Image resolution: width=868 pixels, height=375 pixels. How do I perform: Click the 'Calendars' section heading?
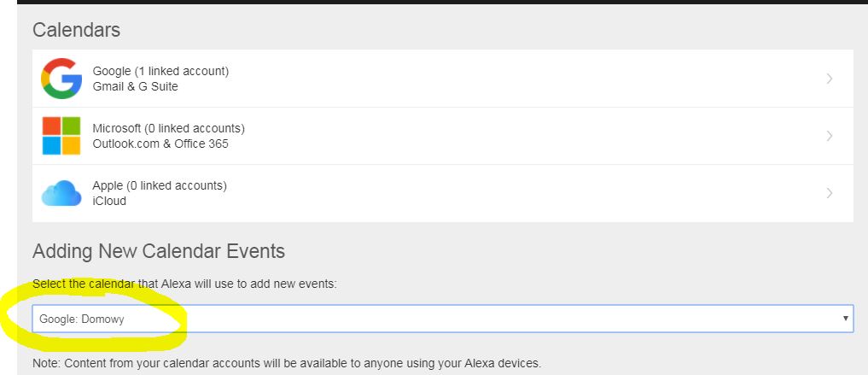pyautogui.click(x=76, y=30)
